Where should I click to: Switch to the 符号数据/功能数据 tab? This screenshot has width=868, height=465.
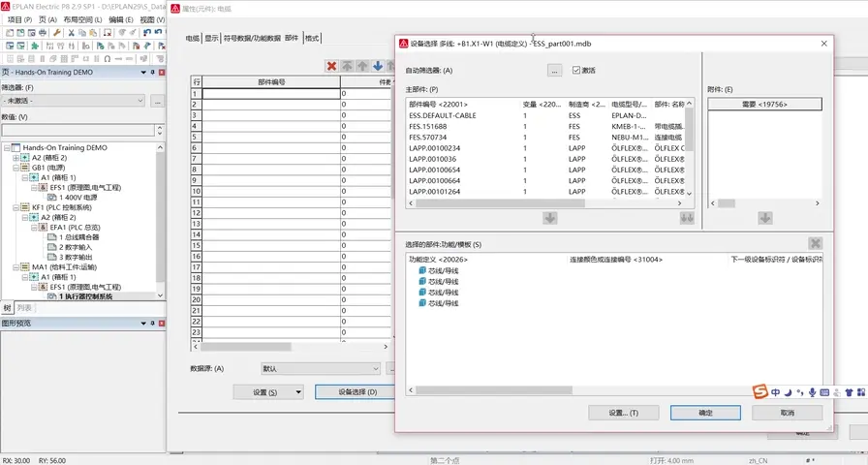coord(252,38)
